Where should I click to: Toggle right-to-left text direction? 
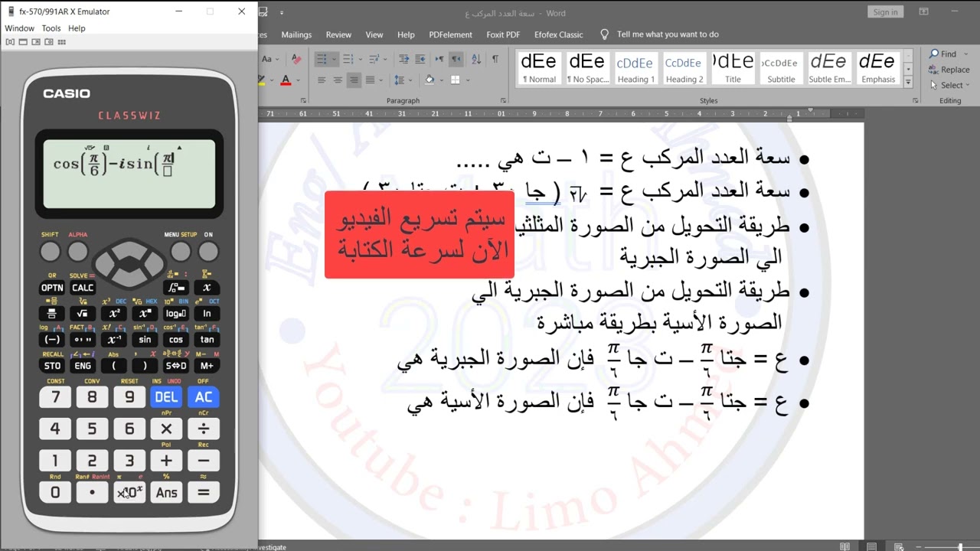click(x=456, y=59)
